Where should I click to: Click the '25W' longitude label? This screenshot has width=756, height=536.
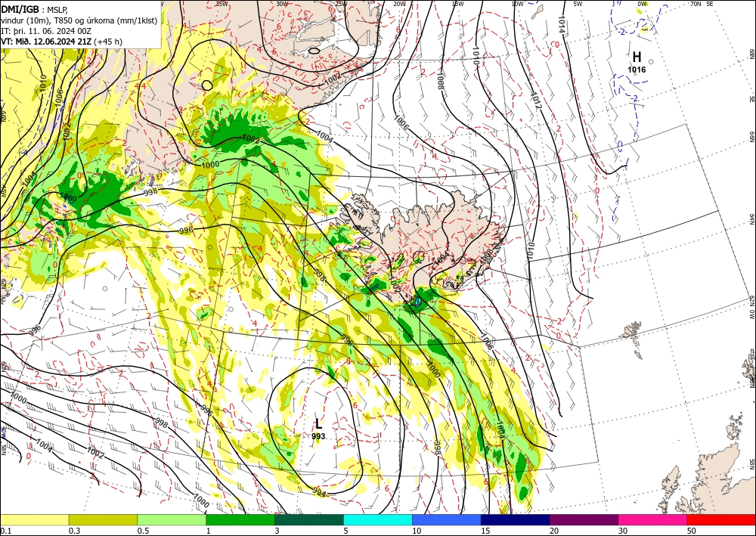(340, 4)
